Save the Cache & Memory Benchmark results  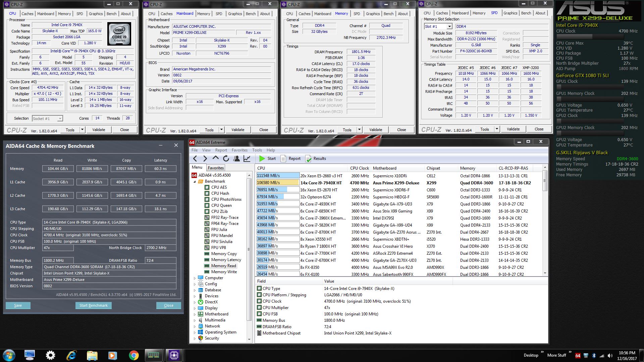click(x=18, y=305)
